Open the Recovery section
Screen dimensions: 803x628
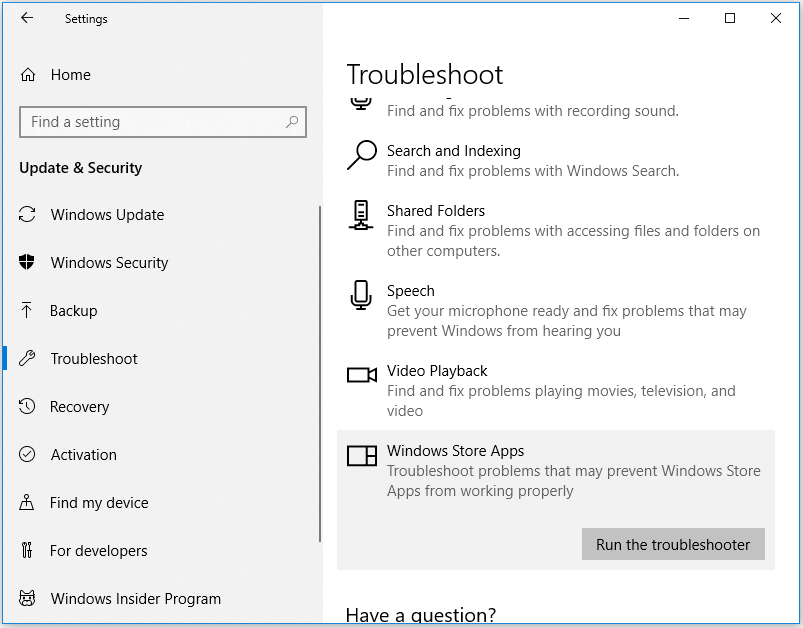(79, 407)
